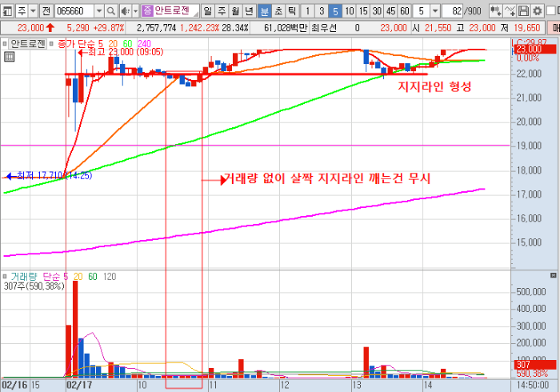The height and width of the screenshot is (392, 560).
Task: Click the 안트로젠 stock name box
Action: pyautogui.click(x=170, y=11)
